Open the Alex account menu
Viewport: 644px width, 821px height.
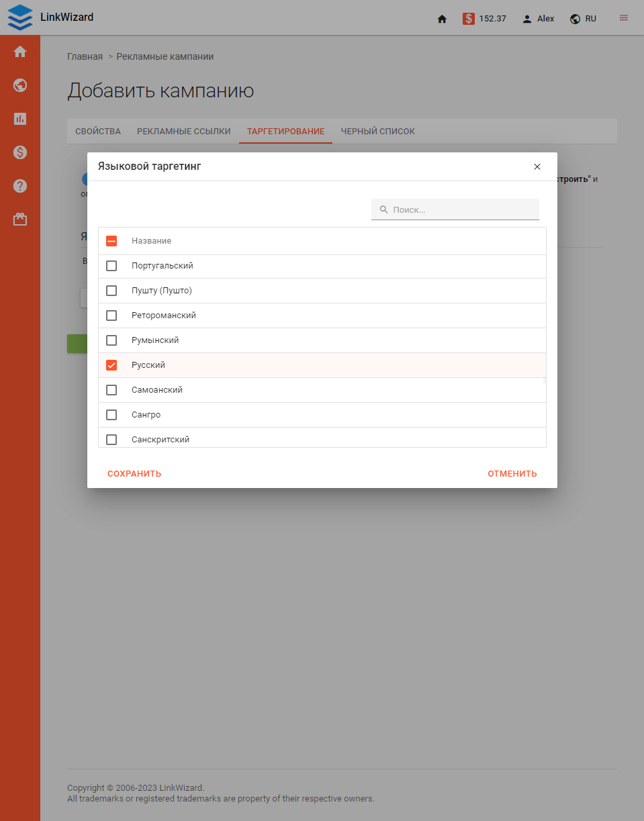point(538,19)
